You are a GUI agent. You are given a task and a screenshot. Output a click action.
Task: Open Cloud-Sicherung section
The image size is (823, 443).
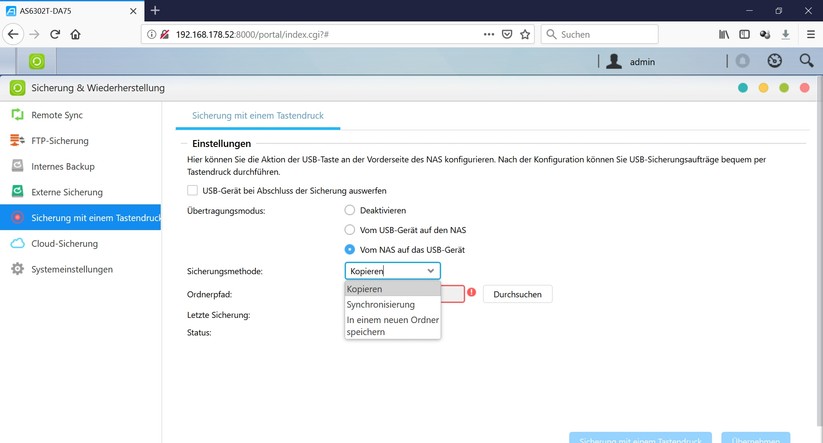pyautogui.click(x=64, y=244)
